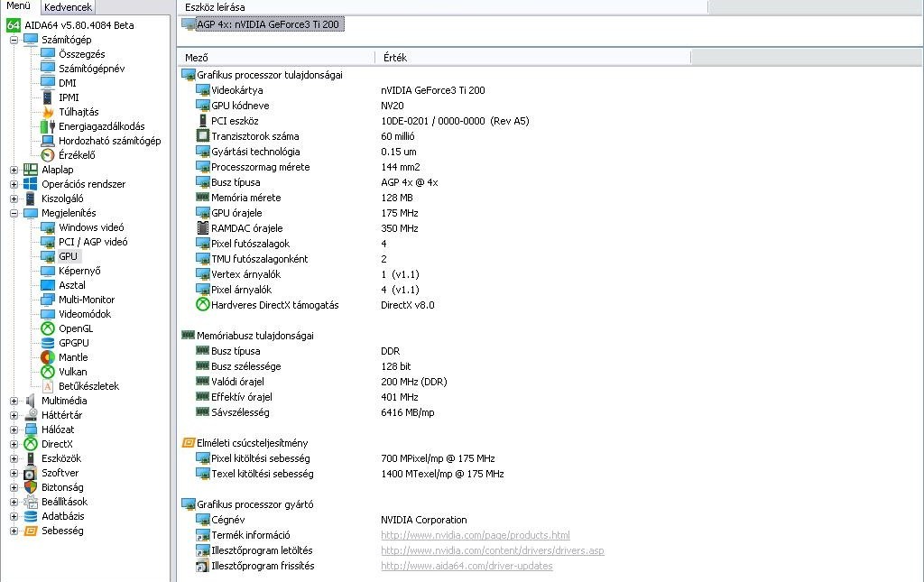924x582 pixels.
Task: Expand the Adatbázis tree node
Action: 14,516
